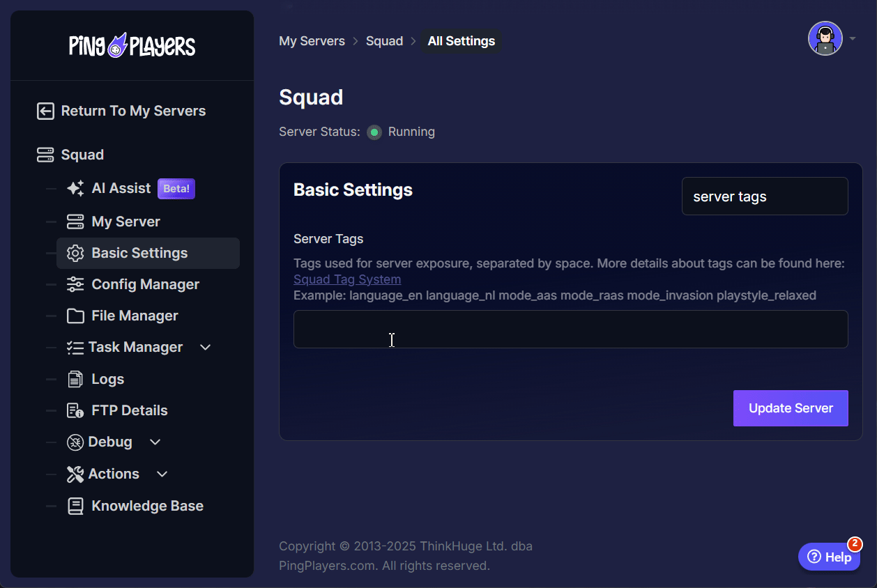Image resolution: width=877 pixels, height=588 pixels.
Task: Click the File Manager folder icon
Action: coord(75,316)
